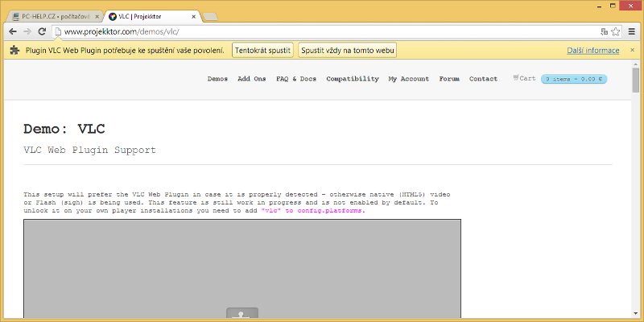Dismiss the plugin permission infobar
The width and height of the screenshot is (644, 322).
(x=631, y=50)
